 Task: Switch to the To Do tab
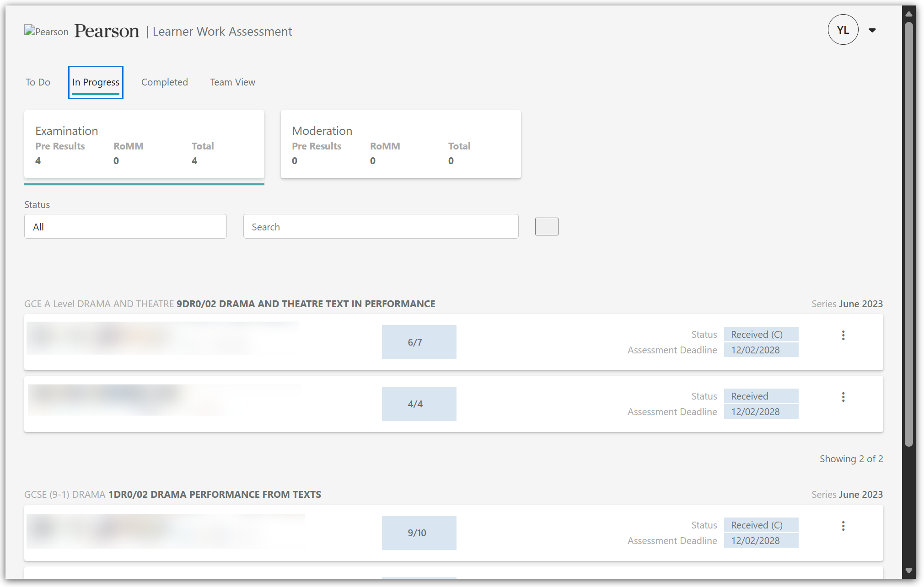38,82
